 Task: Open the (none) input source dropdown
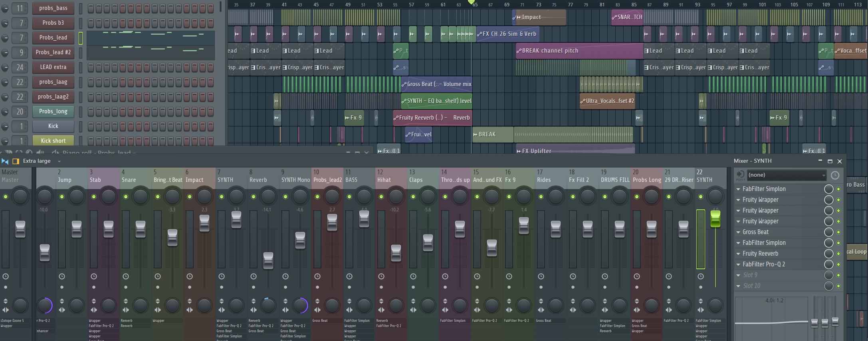coord(786,175)
